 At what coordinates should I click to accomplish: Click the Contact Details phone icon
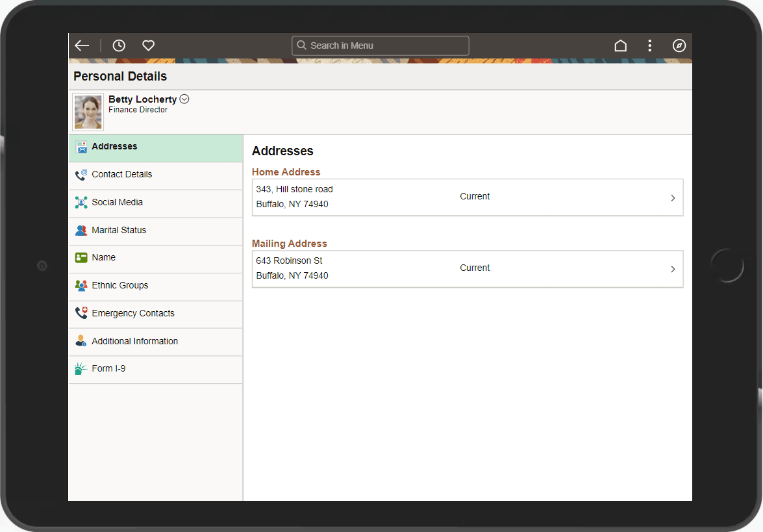[x=81, y=175]
